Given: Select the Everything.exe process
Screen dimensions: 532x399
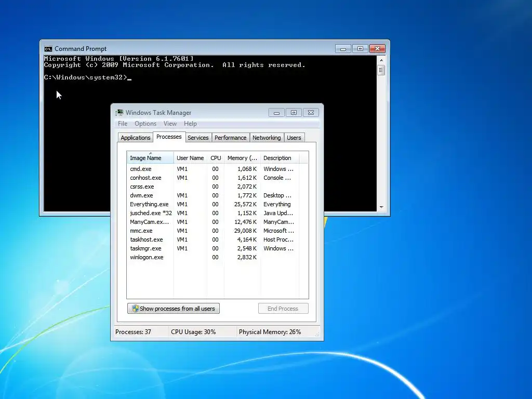Looking at the screenshot, I should point(218,204).
